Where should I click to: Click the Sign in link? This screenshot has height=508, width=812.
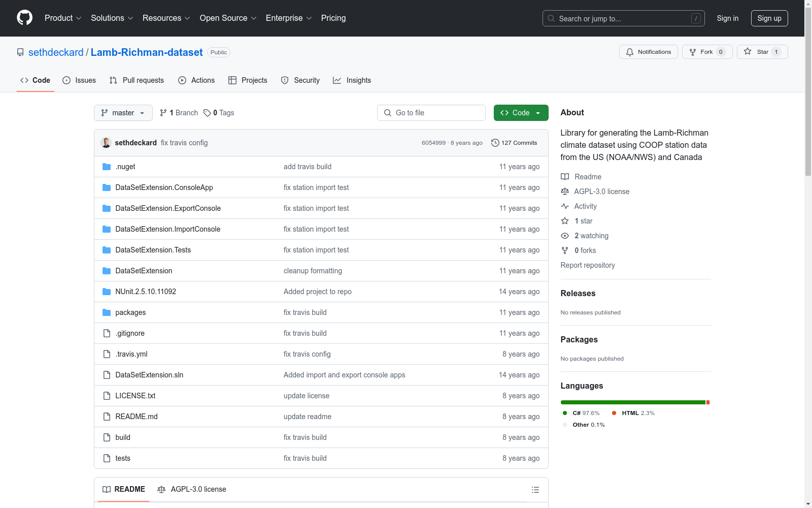728,18
